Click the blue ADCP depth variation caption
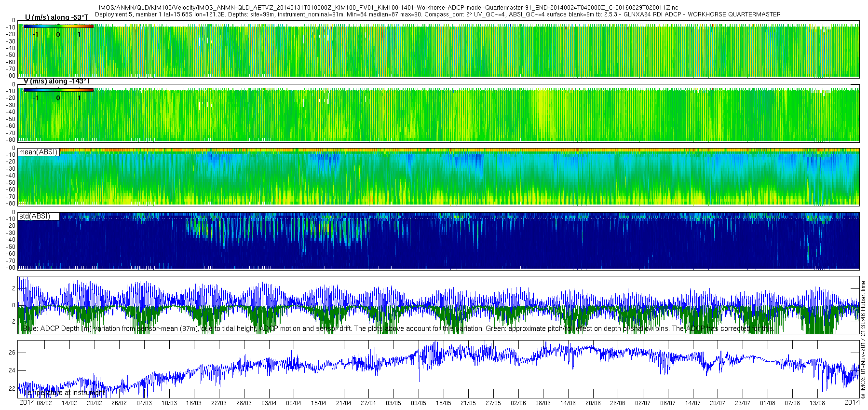Viewport: 868px width, 410px height. pos(398,328)
